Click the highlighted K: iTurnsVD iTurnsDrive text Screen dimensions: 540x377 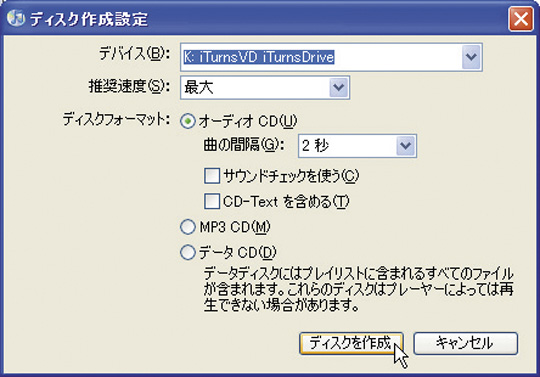tap(258, 57)
